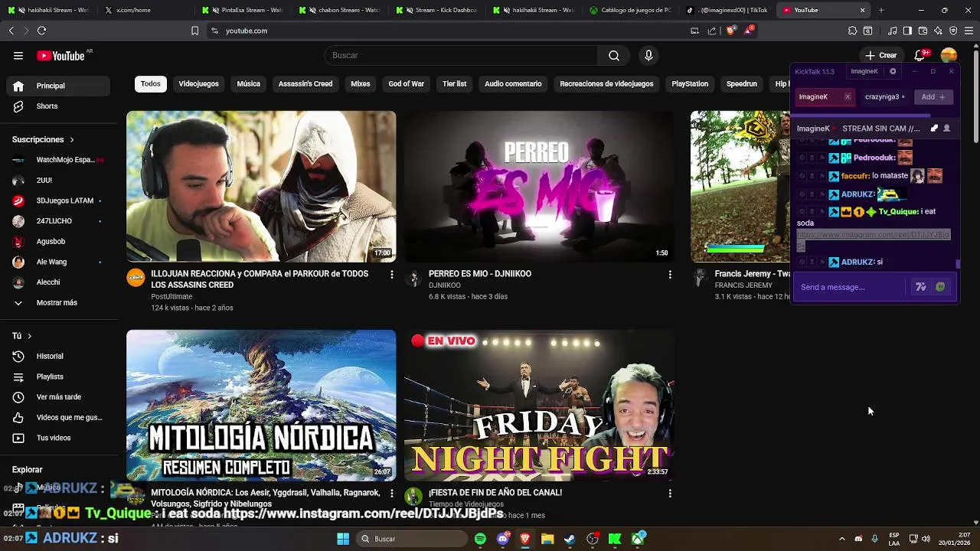Click the search magnifier button on YouTube
Image resolution: width=980 pixels, height=551 pixels.
pos(614,55)
